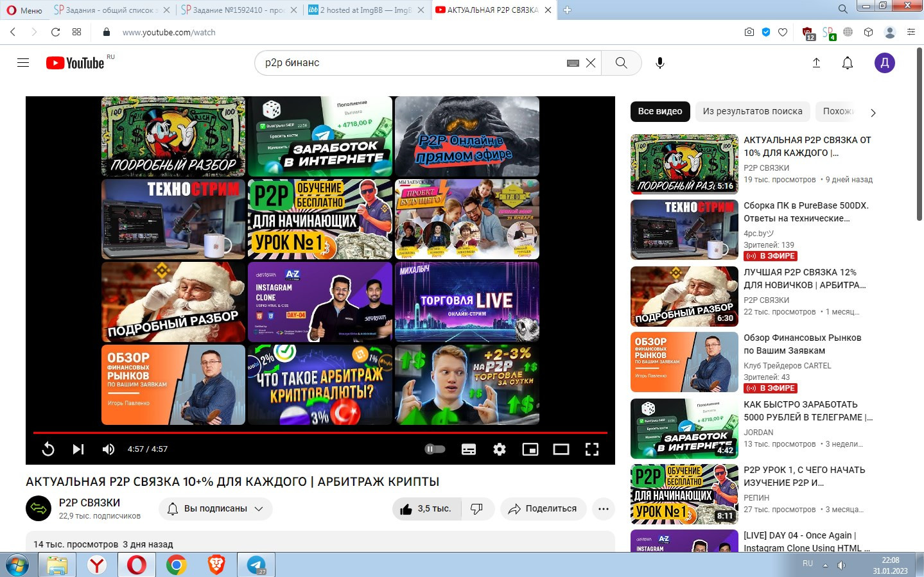Click the red video progress bar
Image resolution: width=924 pixels, height=577 pixels.
(320, 433)
